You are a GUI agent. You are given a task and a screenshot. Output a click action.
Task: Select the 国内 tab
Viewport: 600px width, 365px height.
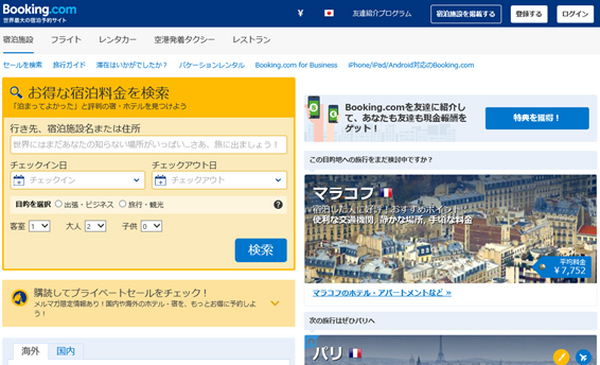click(x=66, y=351)
